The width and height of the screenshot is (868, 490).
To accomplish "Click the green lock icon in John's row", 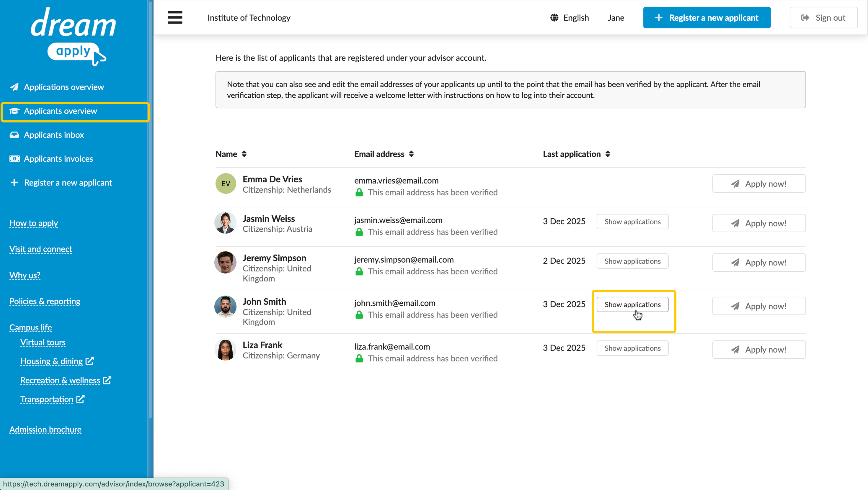I will [x=359, y=315].
